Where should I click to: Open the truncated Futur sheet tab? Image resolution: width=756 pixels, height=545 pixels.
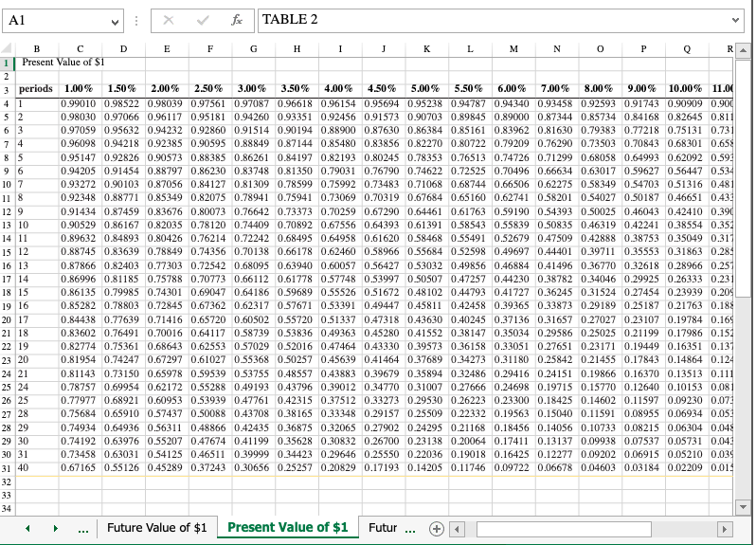pos(383,528)
